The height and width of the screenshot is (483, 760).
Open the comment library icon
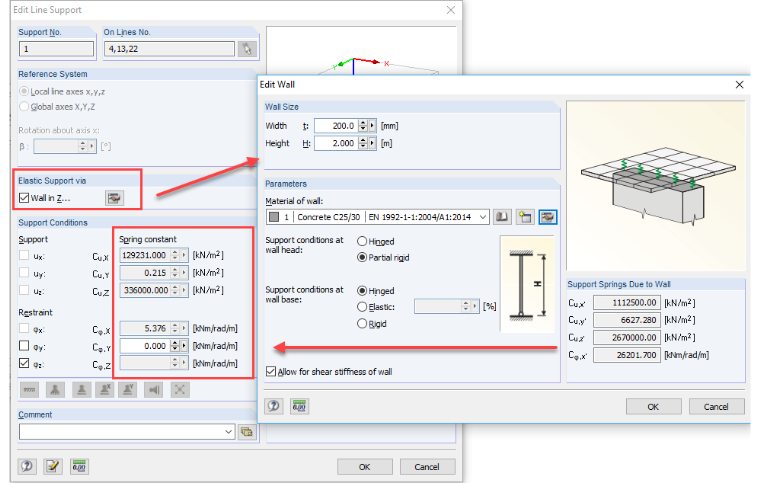point(247,432)
